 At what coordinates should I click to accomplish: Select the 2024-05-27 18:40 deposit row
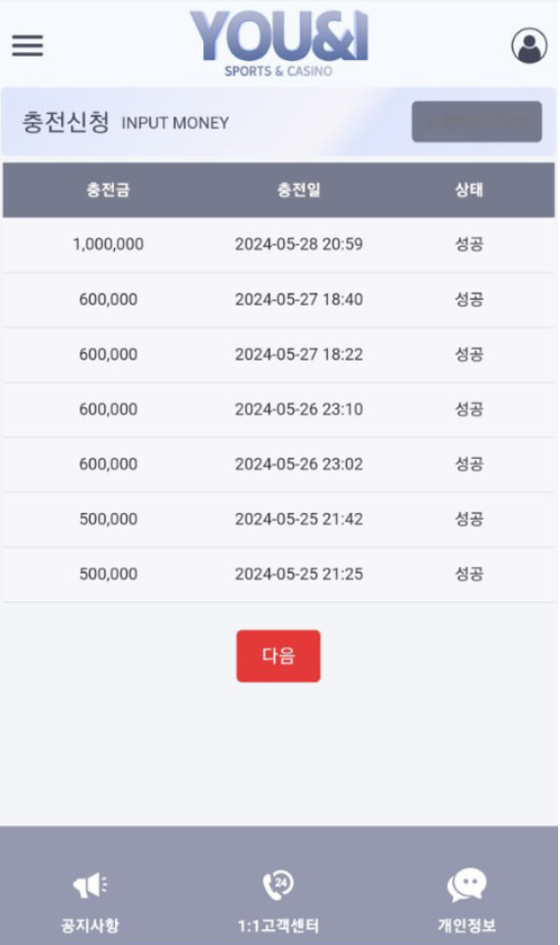coord(278,300)
